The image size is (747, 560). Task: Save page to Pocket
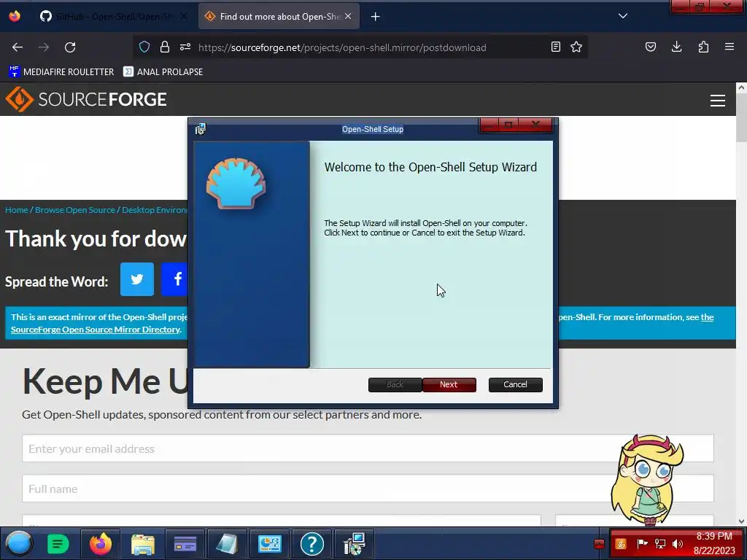point(650,47)
